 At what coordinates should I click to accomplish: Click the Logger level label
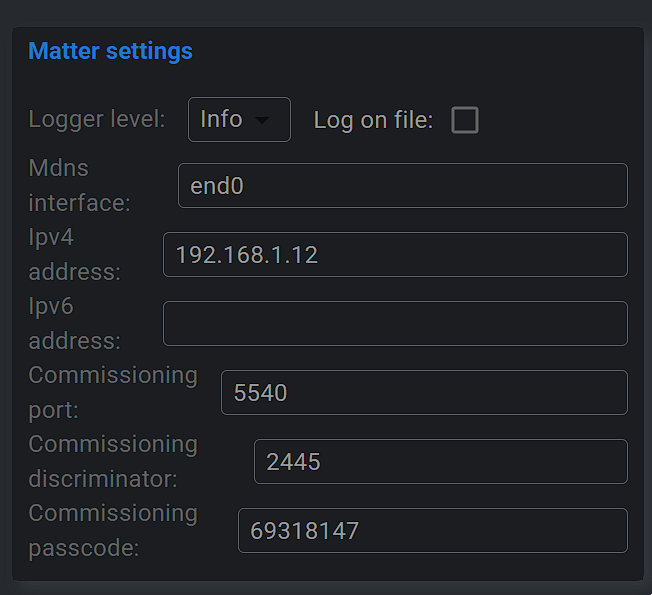tap(97, 119)
